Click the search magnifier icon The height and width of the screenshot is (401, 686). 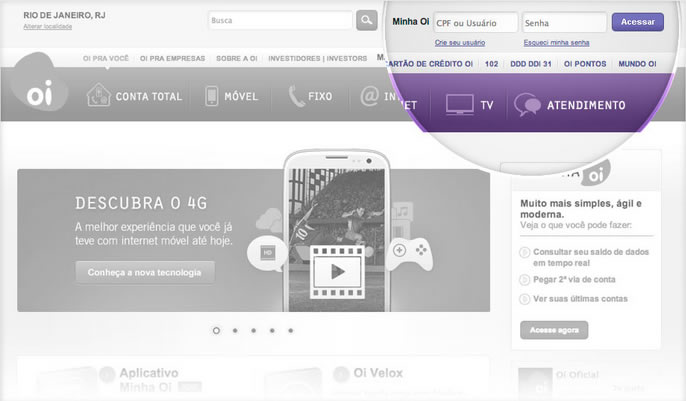[367, 20]
